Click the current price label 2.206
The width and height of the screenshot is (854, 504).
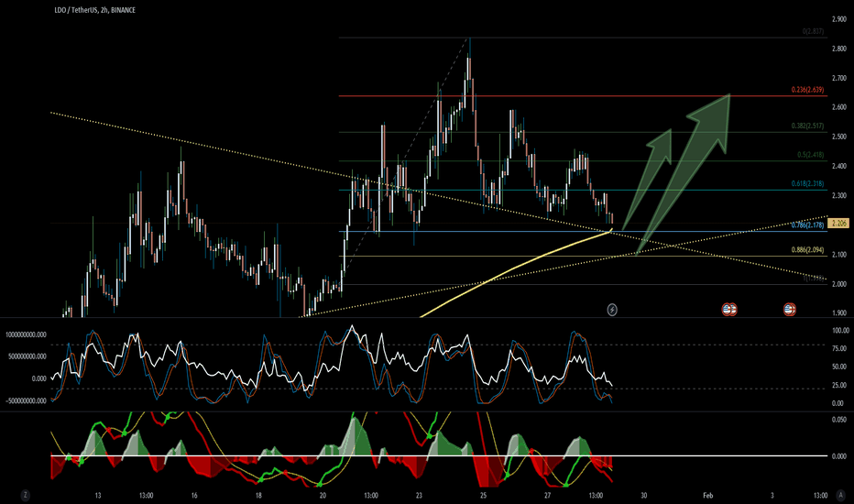839,223
